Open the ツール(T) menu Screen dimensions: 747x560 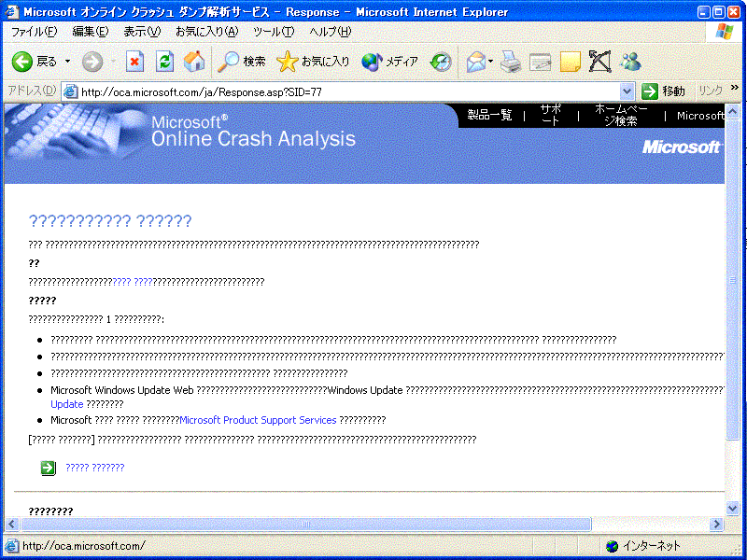click(274, 32)
